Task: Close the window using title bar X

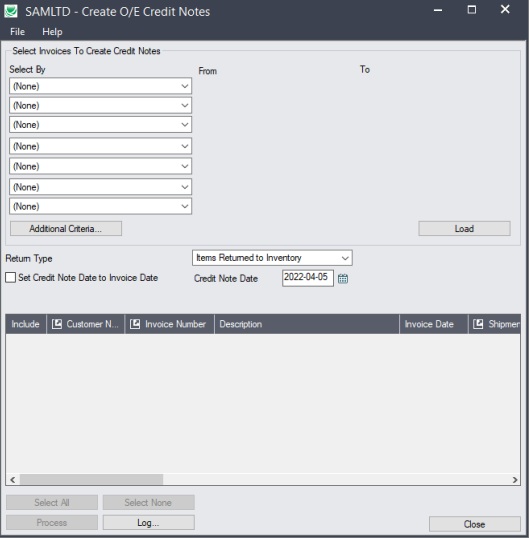Action: coord(505,9)
